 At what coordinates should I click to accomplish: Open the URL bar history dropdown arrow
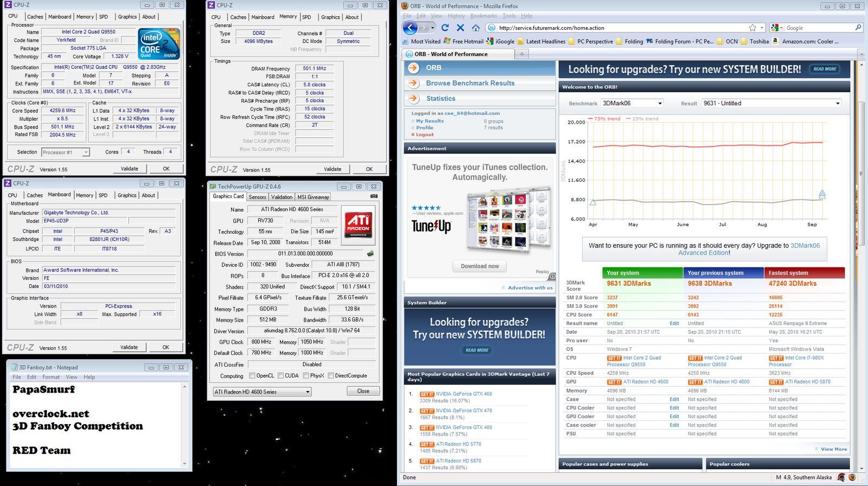coord(762,28)
